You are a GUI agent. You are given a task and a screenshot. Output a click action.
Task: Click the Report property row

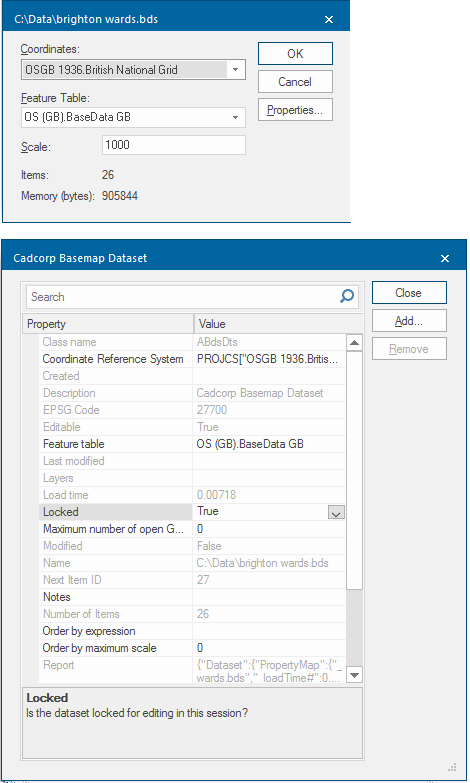192,670
